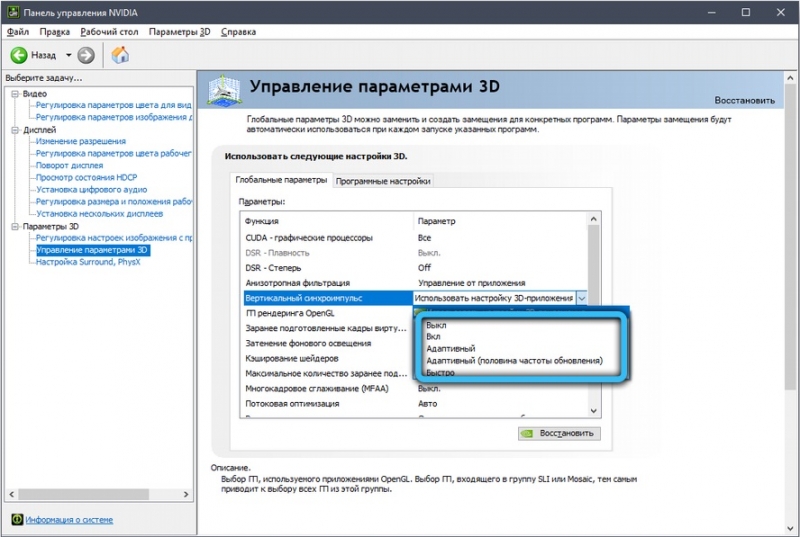Switch to Глобальные параметры tab

(x=281, y=180)
